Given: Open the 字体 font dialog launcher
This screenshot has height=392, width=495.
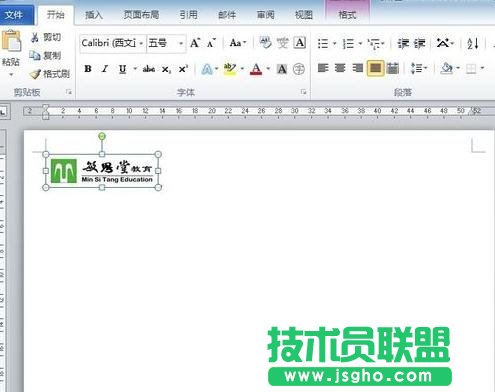Looking at the screenshot, I should coord(303,92).
